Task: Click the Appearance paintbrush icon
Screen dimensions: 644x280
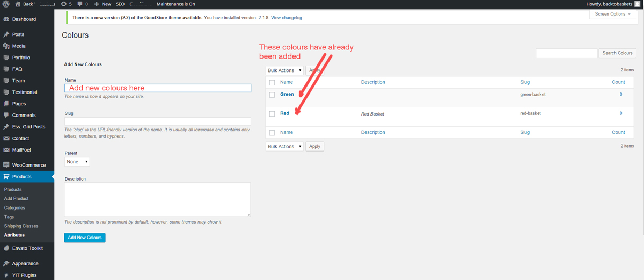Action: (x=6, y=263)
